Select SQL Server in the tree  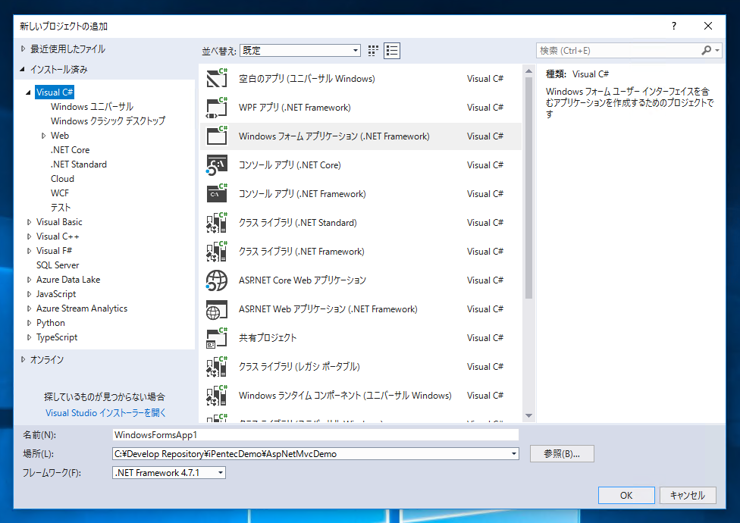(x=58, y=265)
